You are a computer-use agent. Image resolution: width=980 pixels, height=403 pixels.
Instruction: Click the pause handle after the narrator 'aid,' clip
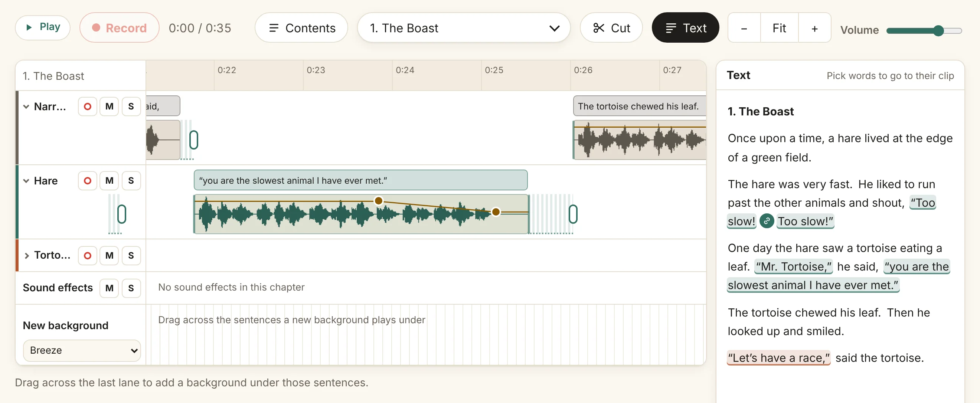(194, 140)
